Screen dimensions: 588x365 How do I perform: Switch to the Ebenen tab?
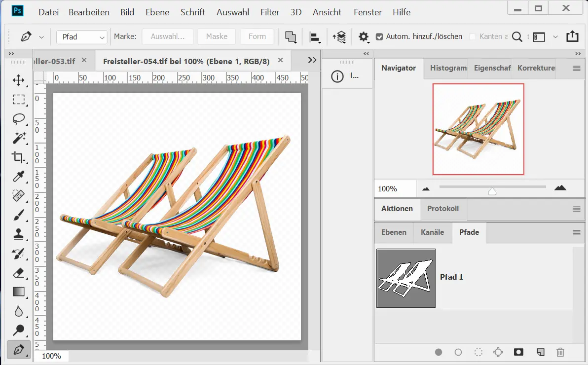[394, 232]
